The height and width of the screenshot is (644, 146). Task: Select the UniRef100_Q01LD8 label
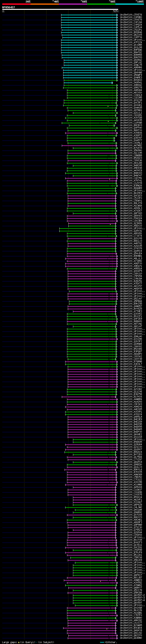(131, 47)
